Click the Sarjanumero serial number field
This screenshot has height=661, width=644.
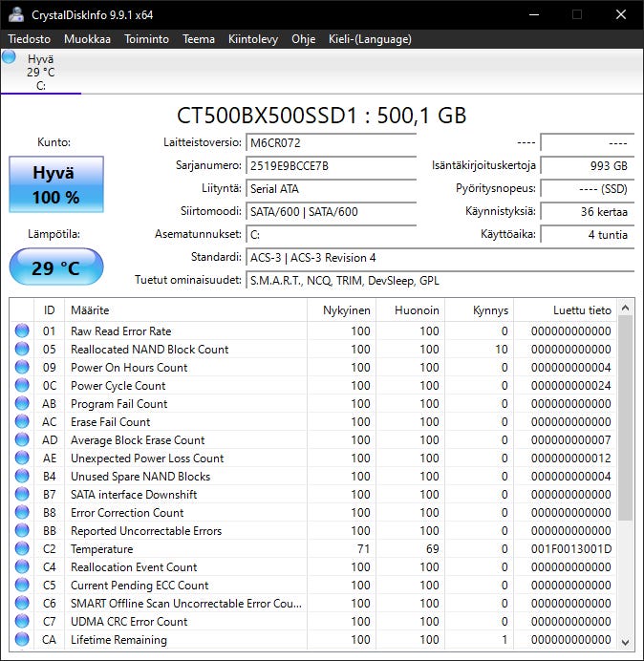click(331, 165)
